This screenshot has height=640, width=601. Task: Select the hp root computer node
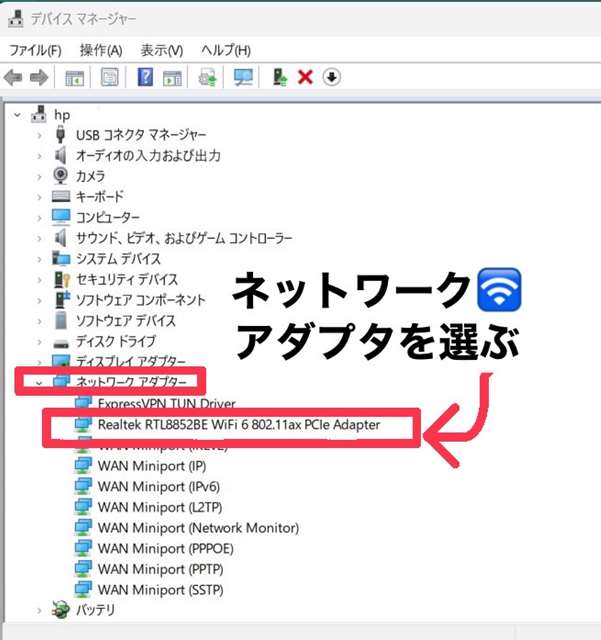tap(62, 114)
